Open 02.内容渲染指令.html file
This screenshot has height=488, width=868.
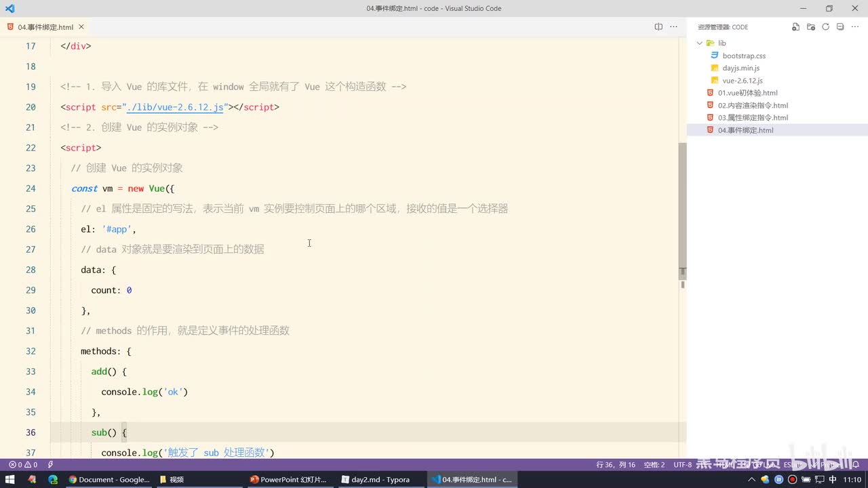(x=753, y=105)
